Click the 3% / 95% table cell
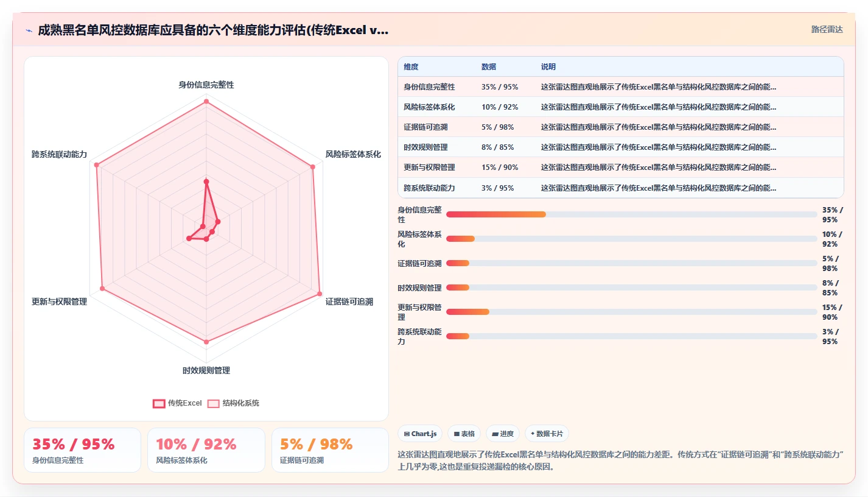This screenshot has height=497, width=868. [497, 188]
